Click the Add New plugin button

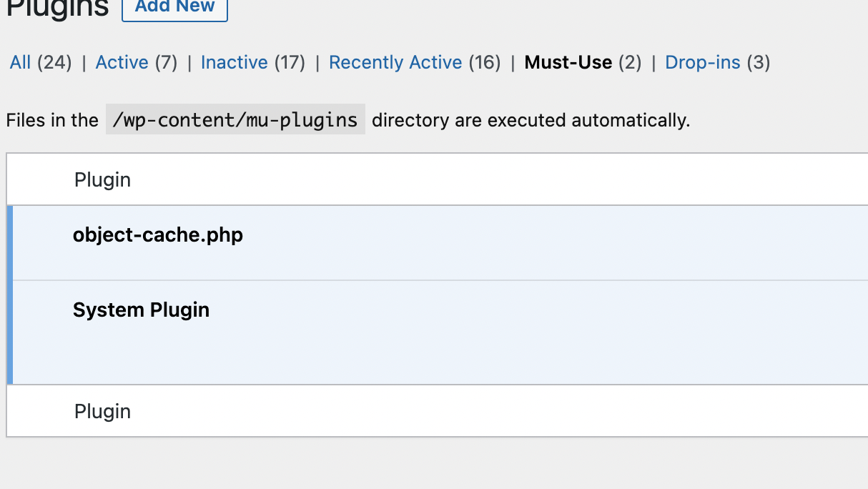click(x=174, y=7)
